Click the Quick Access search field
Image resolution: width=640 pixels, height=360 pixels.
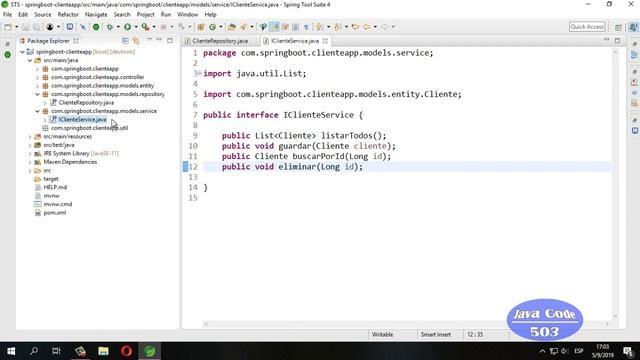pyautogui.click(x=587, y=27)
